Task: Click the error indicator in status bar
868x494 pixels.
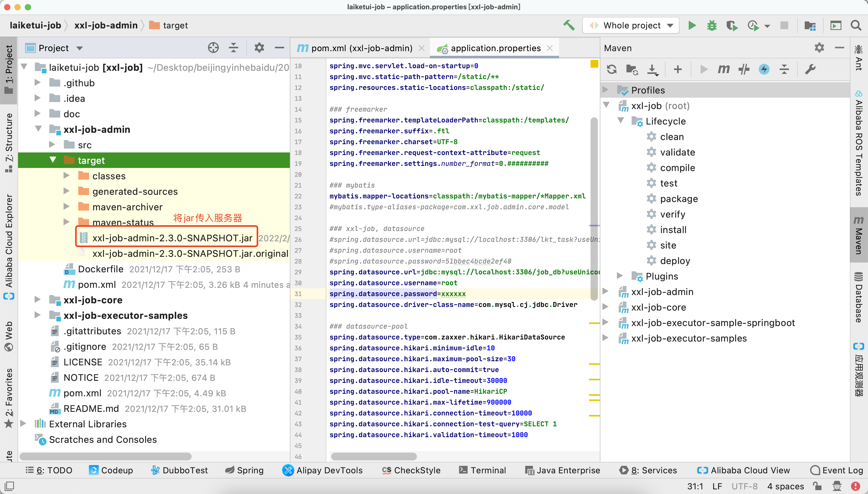Action: click(855, 486)
